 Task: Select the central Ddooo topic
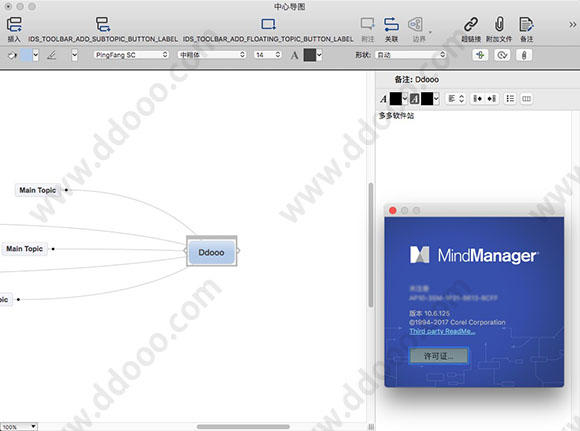coord(211,252)
